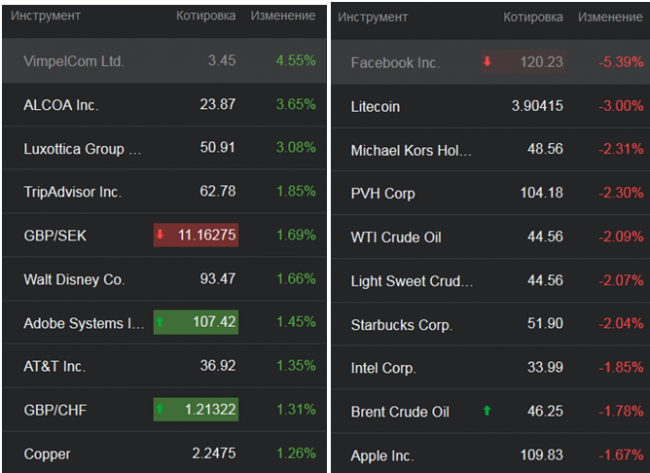
Task: Select WTI Crude Oil instrument
Action: pyautogui.click(x=396, y=237)
